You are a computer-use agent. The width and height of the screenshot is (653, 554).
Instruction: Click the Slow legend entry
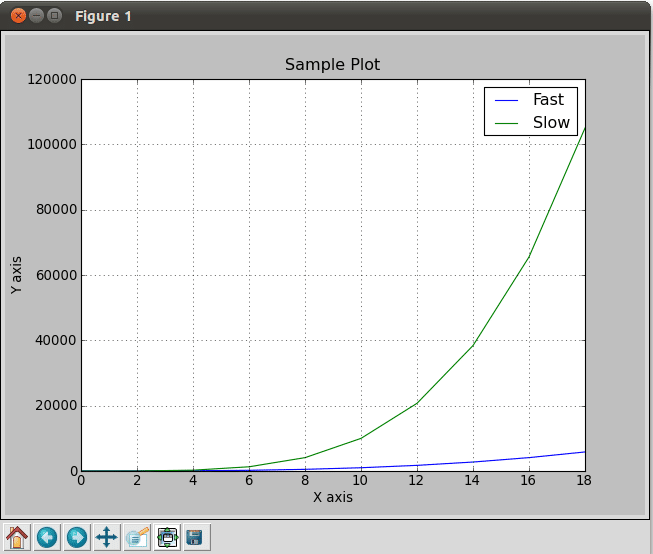[x=551, y=123]
